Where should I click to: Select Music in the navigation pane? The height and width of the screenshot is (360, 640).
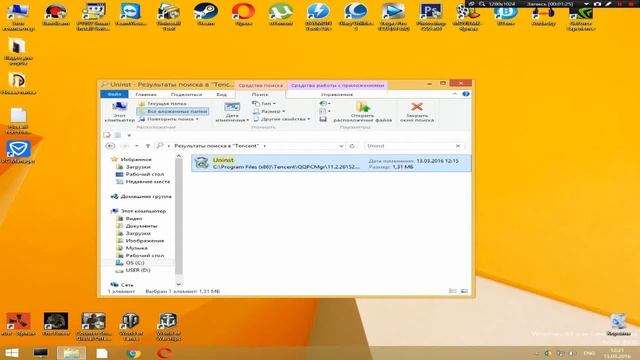pos(136,248)
